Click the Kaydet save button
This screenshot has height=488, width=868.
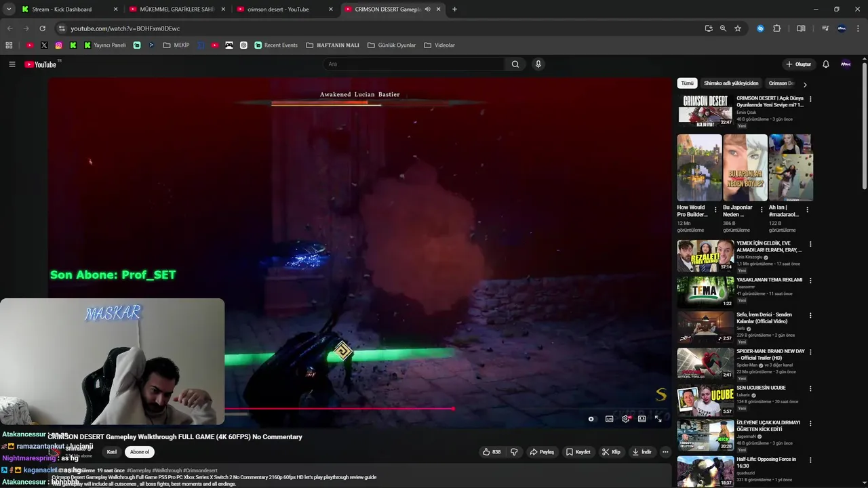point(578,452)
